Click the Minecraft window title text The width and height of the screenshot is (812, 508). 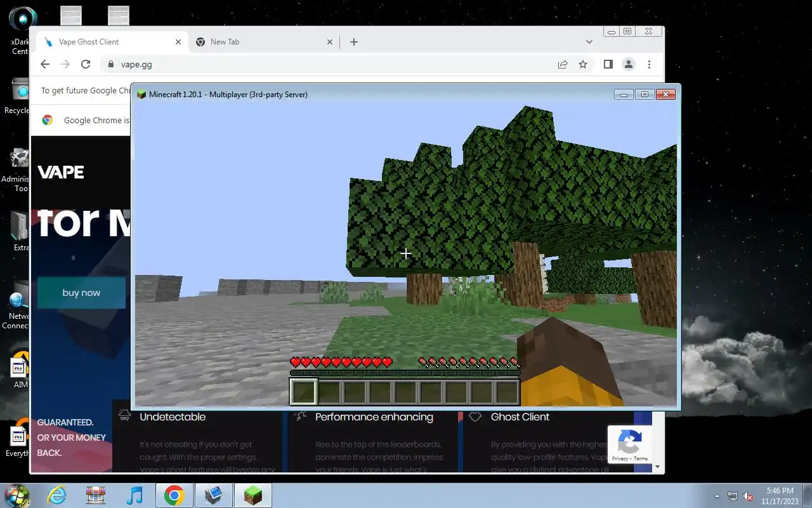tap(228, 95)
